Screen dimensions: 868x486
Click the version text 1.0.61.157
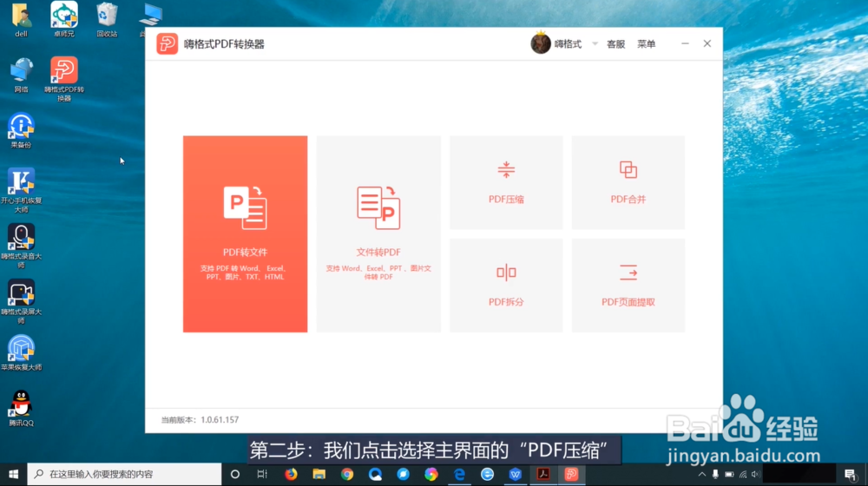pyautogui.click(x=220, y=419)
